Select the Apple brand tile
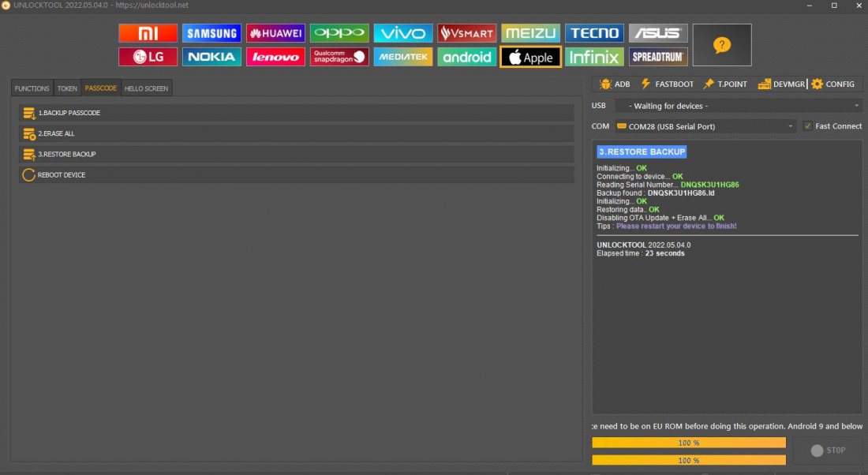 click(x=531, y=57)
